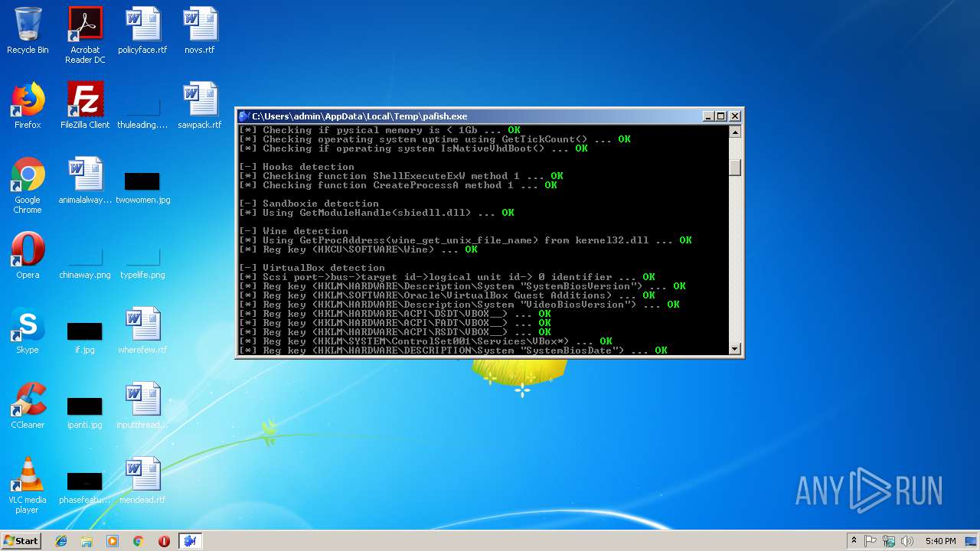Minimize the pafish.exe console window
This screenshot has height=551, width=980.
click(708, 116)
